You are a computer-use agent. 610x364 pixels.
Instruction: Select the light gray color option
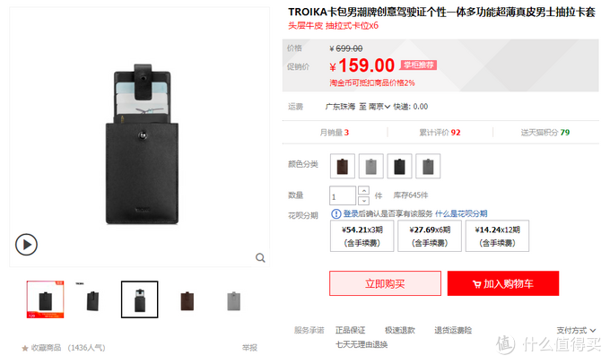pyautogui.click(x=371, y=166)
